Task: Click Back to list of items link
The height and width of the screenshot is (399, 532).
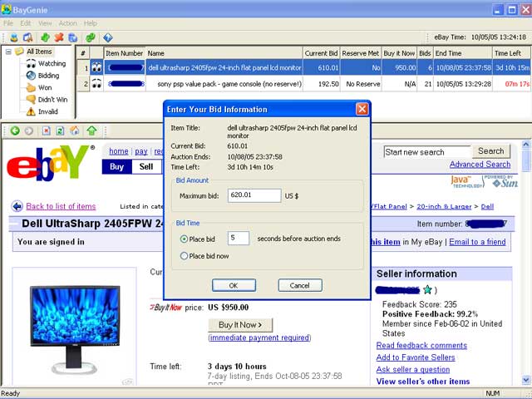Action: point(61,206)
